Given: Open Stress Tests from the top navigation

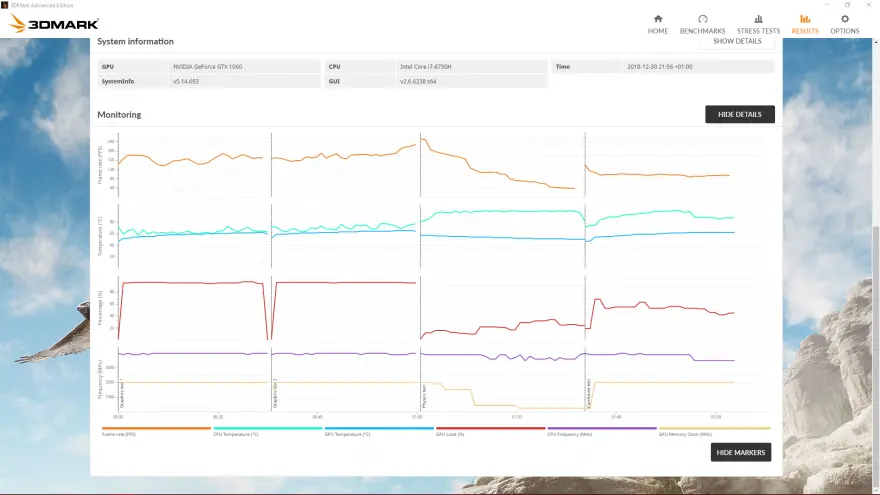Looking at the screenshot, I should click(758, 19).
